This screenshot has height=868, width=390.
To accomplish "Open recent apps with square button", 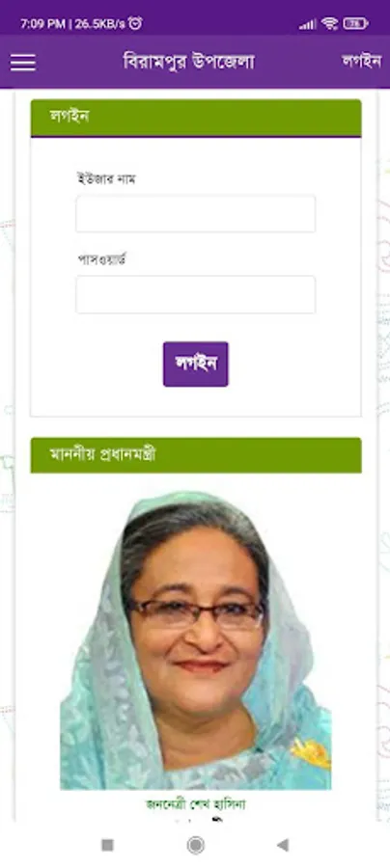I will (107, 845).
